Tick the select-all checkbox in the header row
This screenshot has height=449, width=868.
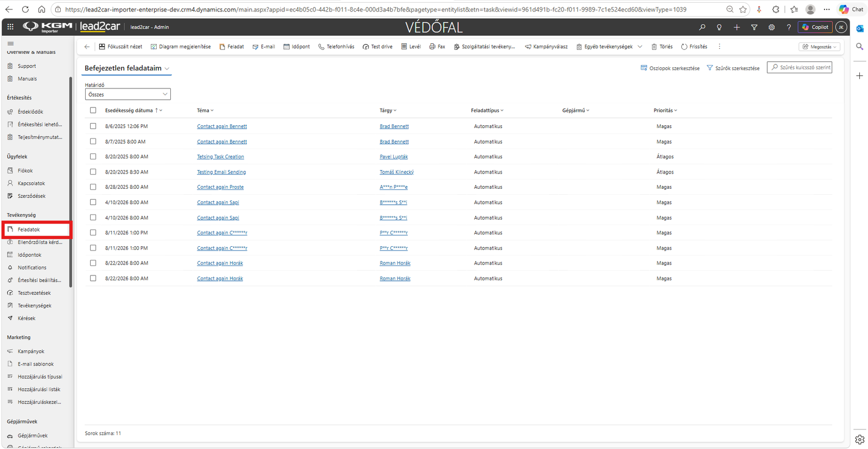[x=93, y=110]
